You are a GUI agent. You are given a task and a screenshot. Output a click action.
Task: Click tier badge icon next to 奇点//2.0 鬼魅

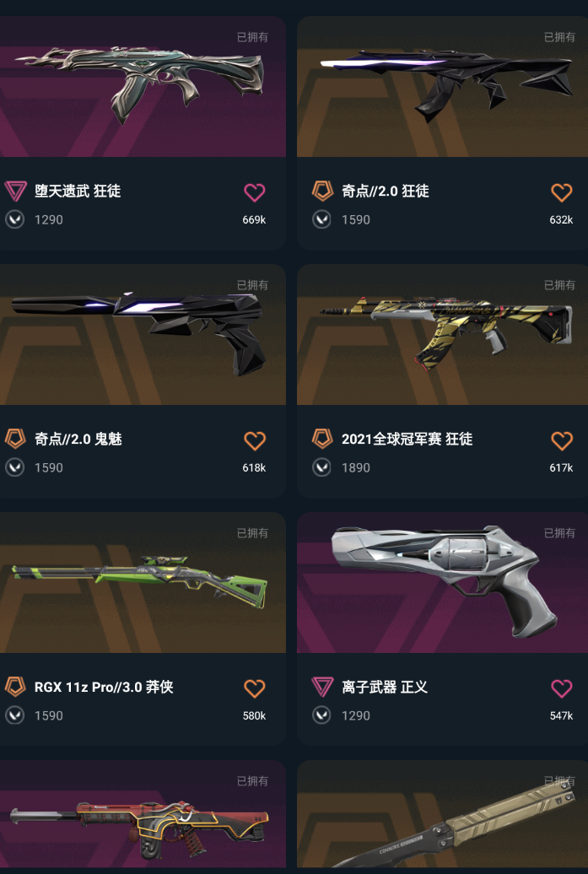point(15,440)
